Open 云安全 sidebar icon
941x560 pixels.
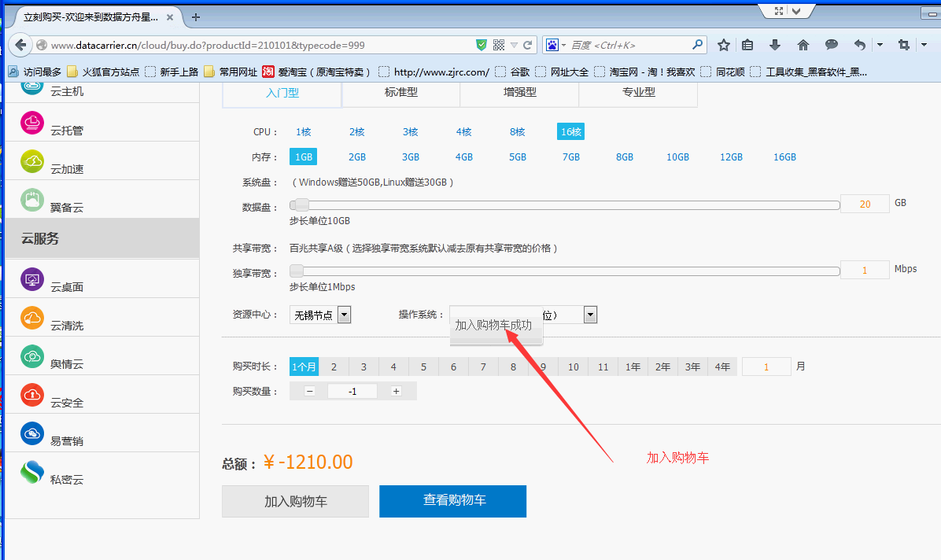pyautogui.click(x=32, y=395)
